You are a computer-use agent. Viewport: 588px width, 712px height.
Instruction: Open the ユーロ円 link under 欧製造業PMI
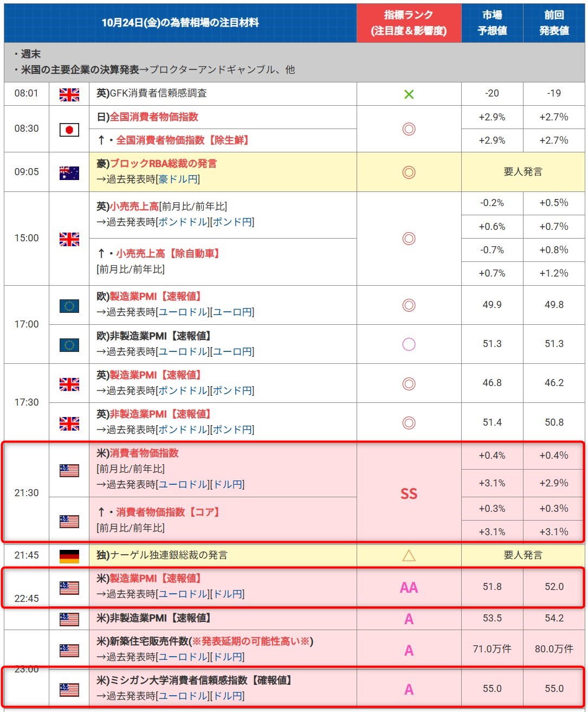tap(232, 312)
